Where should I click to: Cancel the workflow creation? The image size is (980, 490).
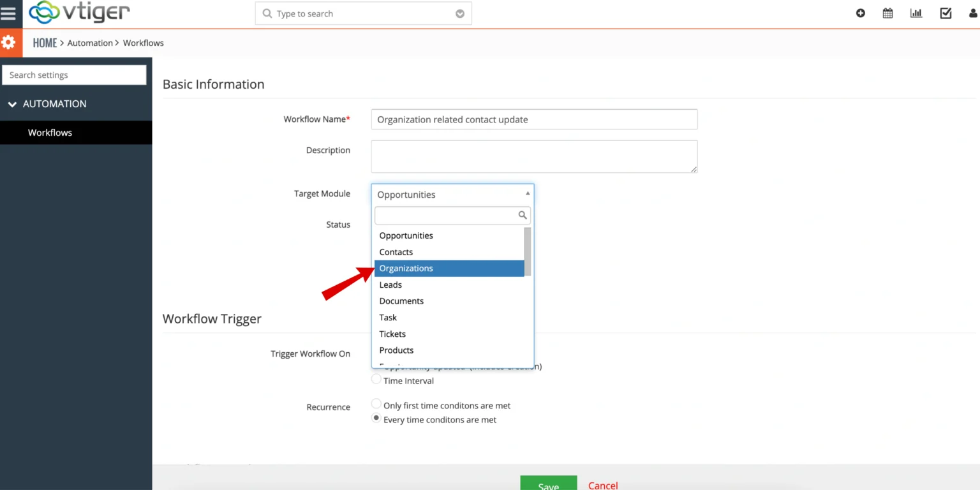click(x=602, y=485)
